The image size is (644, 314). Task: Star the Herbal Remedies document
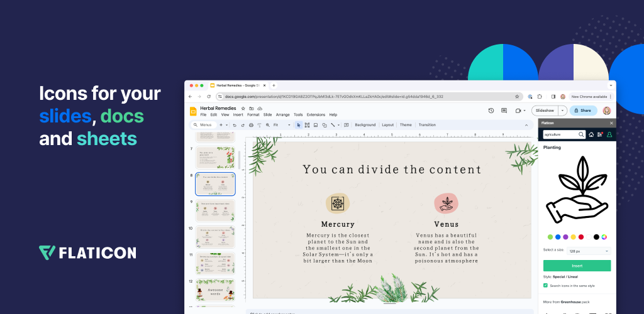(243, 108)
